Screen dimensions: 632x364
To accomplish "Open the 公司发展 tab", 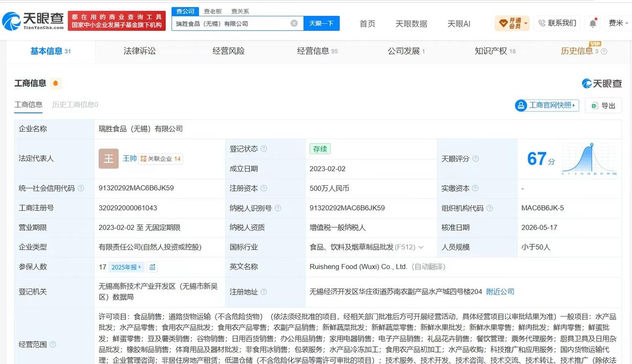I will click(x=406, y=51).
